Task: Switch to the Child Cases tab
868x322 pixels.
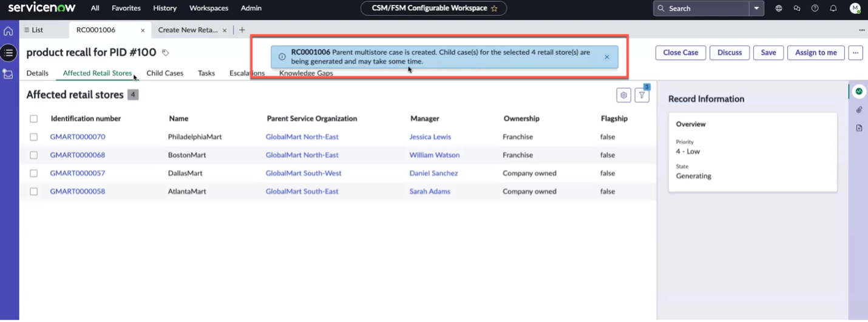Action: pyautogui.click(x=165, y=73)
